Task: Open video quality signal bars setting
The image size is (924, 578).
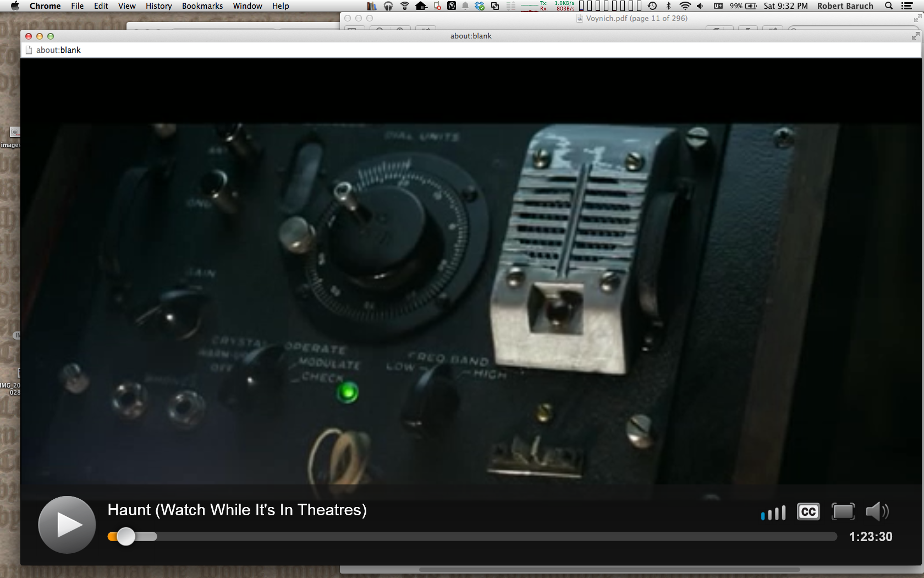Action: 773,513
